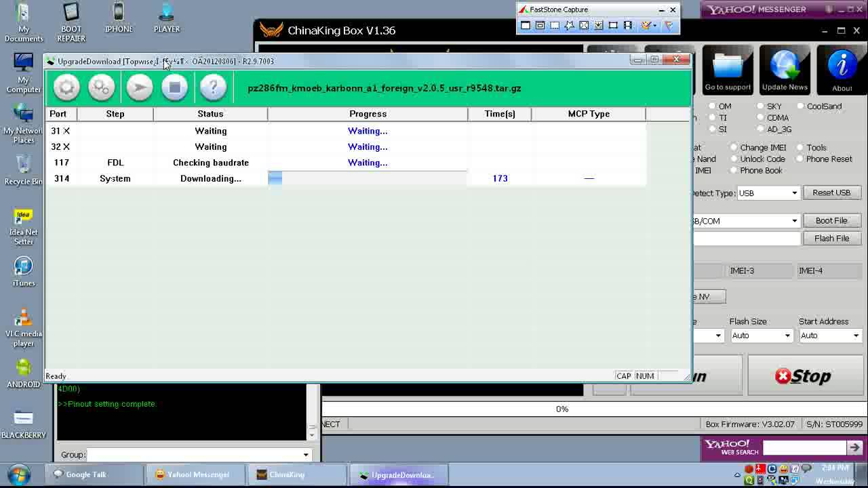
Task: Select the Phone Book radio option
Action: tap(734, 171)
